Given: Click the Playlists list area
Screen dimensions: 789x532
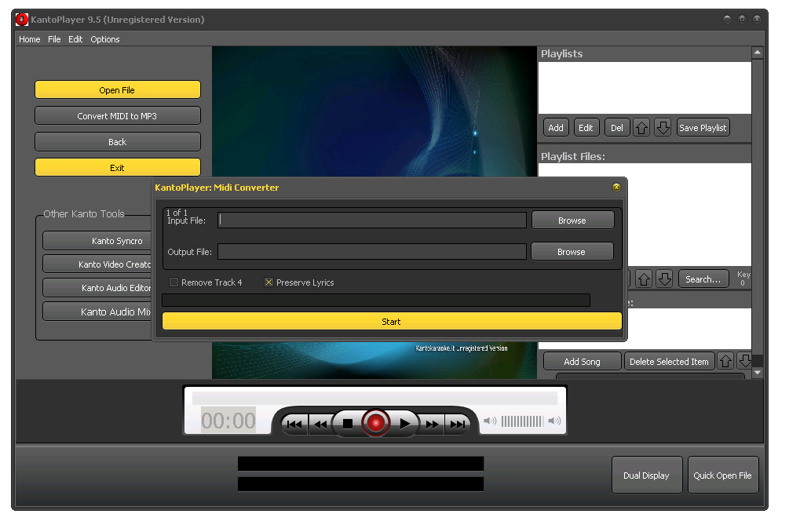Looking at the screenshot, I should click(645, 88).
